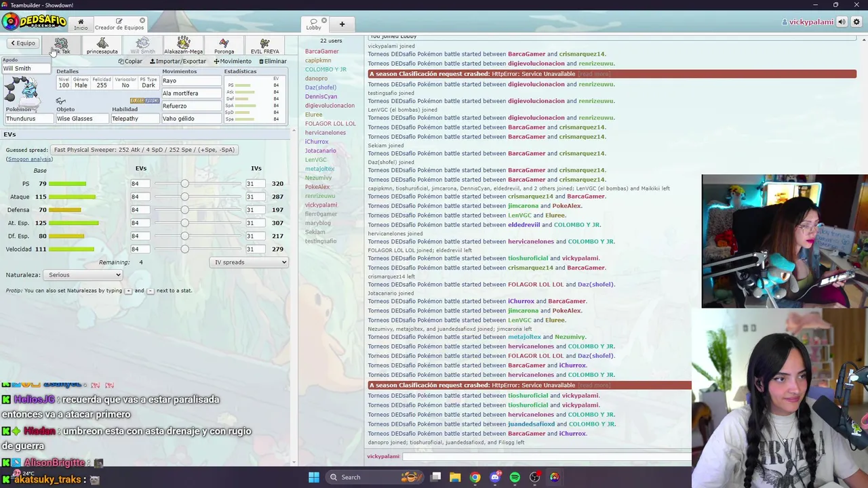The height and width of the screenshot is (488, 868).
Task: Click the Variocolor No detail
Action: tap(125, 83)
